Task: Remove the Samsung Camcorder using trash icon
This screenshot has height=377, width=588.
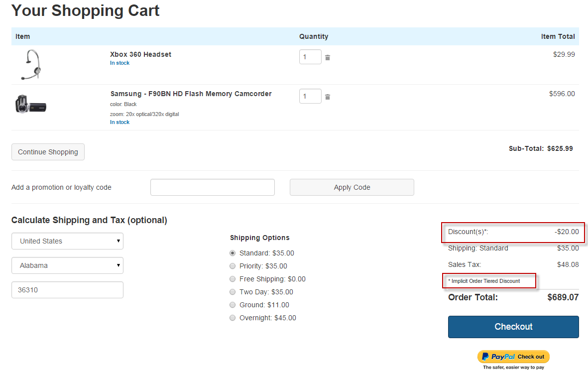Action: [x=328, y=97]
